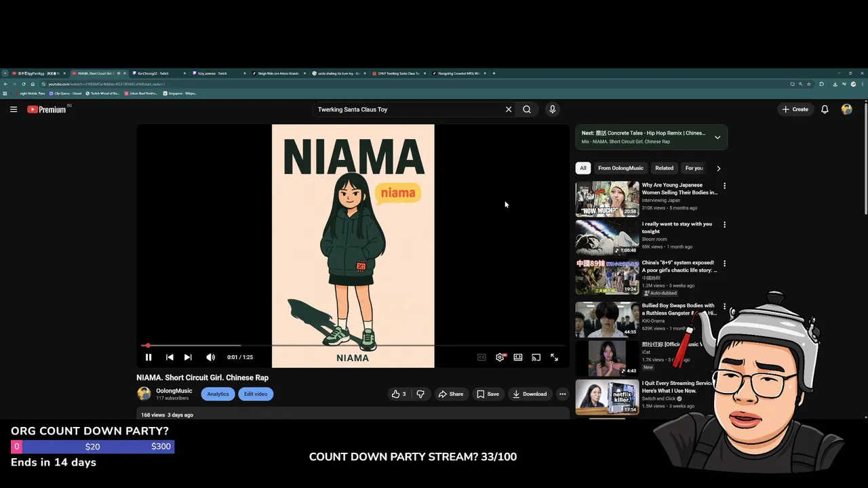Click the browser address bar URL
This screenshot has width=868, height=488.
pyautogui.click(x=106, y=84)
